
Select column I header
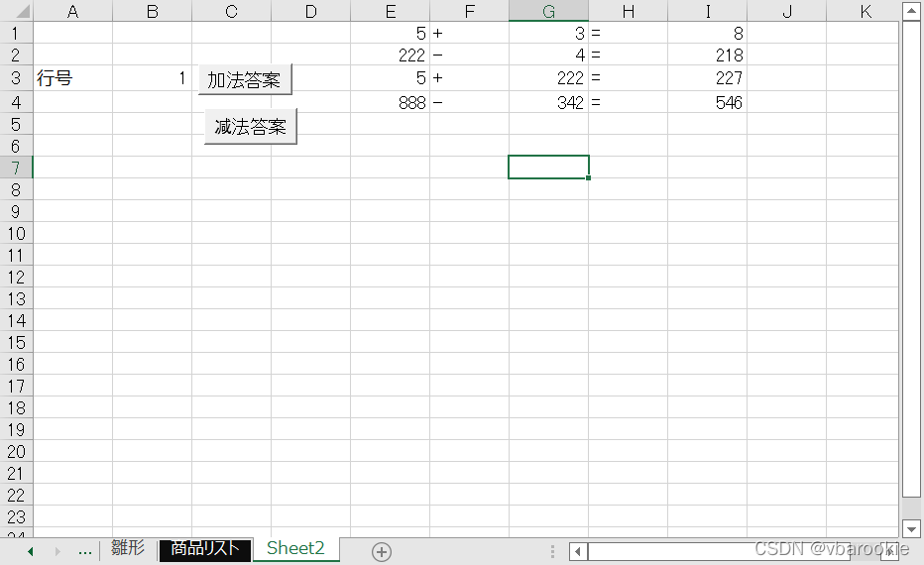[x=707, y=11]
